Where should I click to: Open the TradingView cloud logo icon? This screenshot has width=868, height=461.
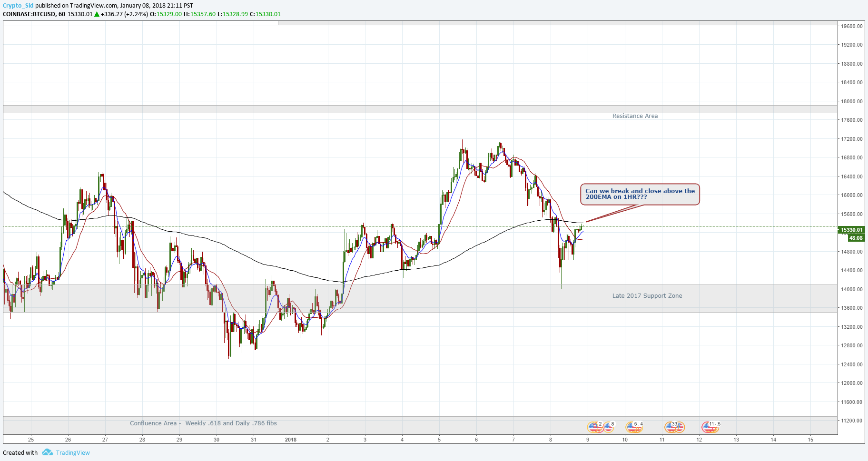click(x=47, y=452)
